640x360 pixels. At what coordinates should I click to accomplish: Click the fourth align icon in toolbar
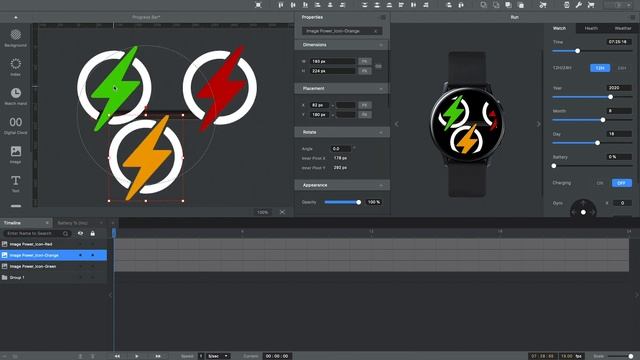318,5
